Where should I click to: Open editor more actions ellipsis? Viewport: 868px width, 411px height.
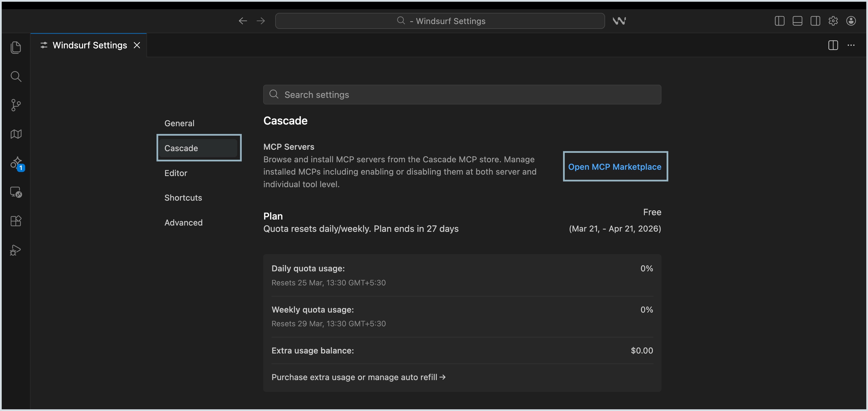(851, 45)
